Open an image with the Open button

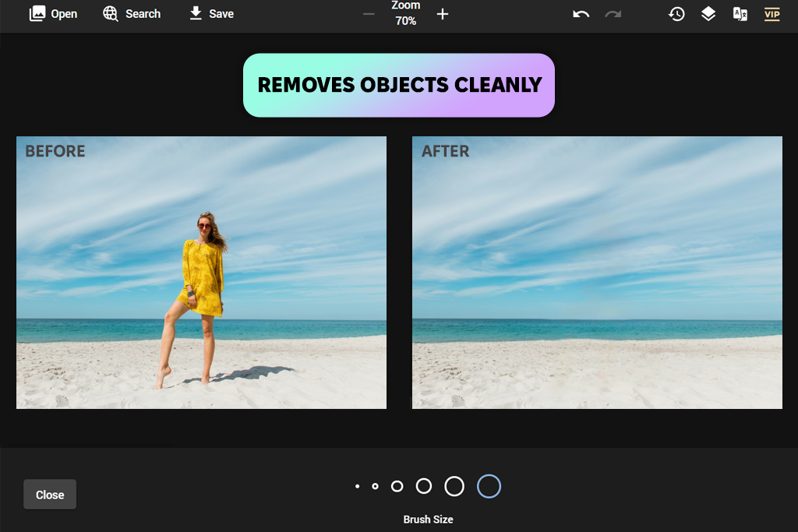53,14
